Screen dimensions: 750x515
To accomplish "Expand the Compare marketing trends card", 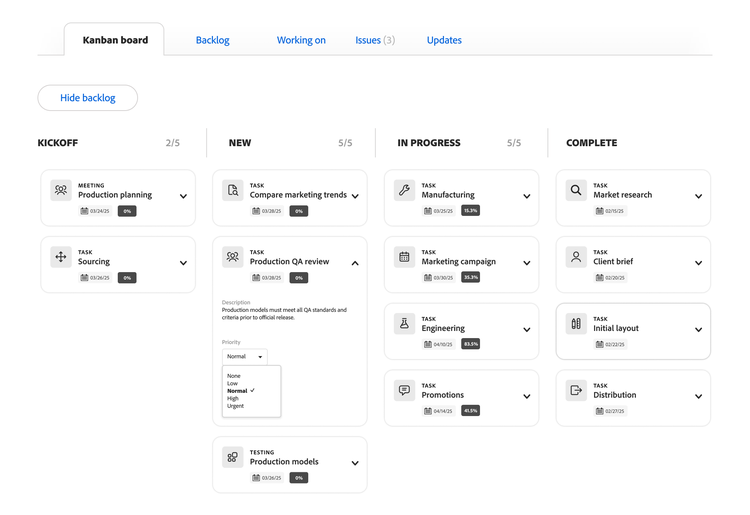I will (355, 196).
